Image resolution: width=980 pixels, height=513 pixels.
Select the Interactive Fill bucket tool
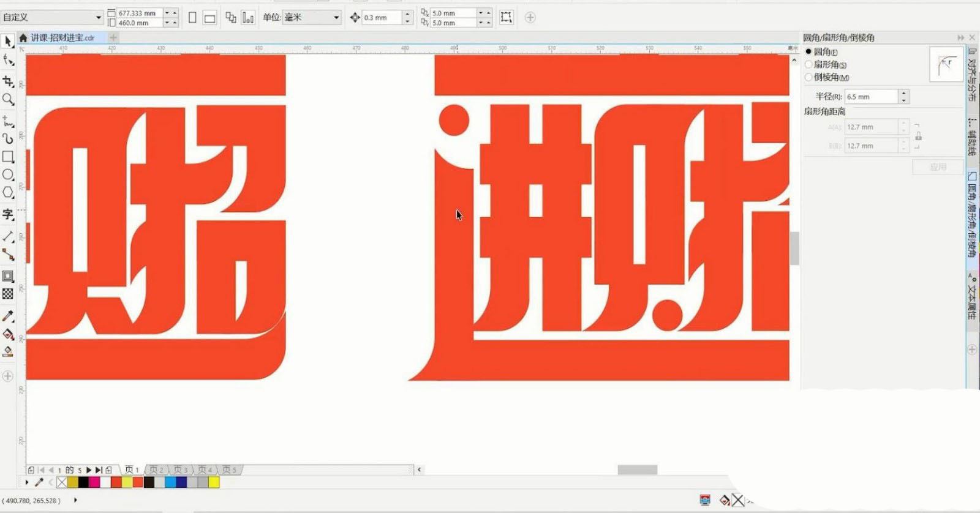[8, 334]
